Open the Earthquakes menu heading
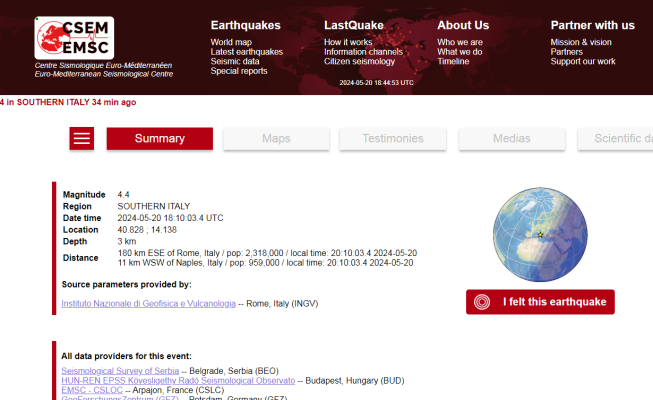 tap(245, 25)
